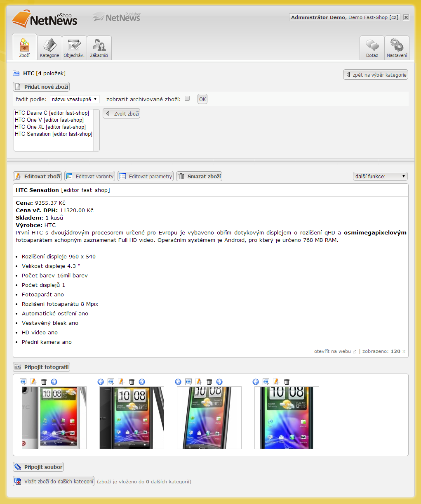Click 'Připojit fotografii' button
Viewport: 421px width, 504px height.
(x=42, y=367)
